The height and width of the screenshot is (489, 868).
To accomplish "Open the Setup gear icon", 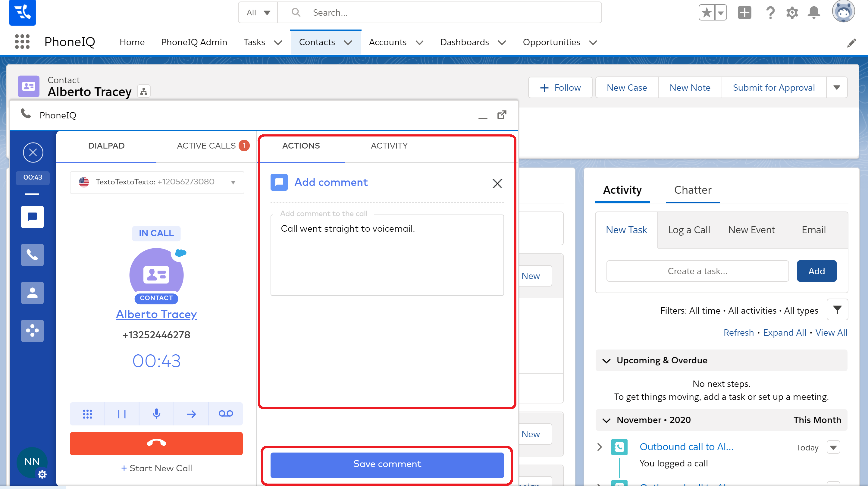I will click(x=792, y=13).
